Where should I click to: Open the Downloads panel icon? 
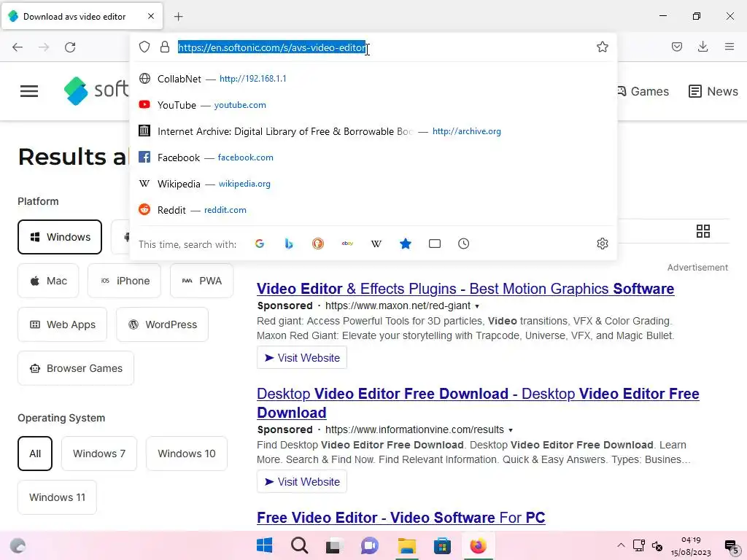703,47
